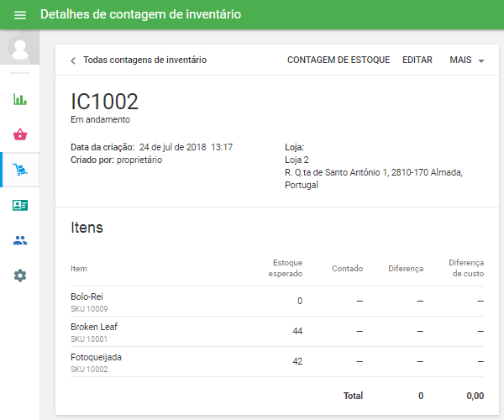The height and width of the screenshot is (420, 504).
Task: Click SKU 10001 text
Action: tap(89, 339)
